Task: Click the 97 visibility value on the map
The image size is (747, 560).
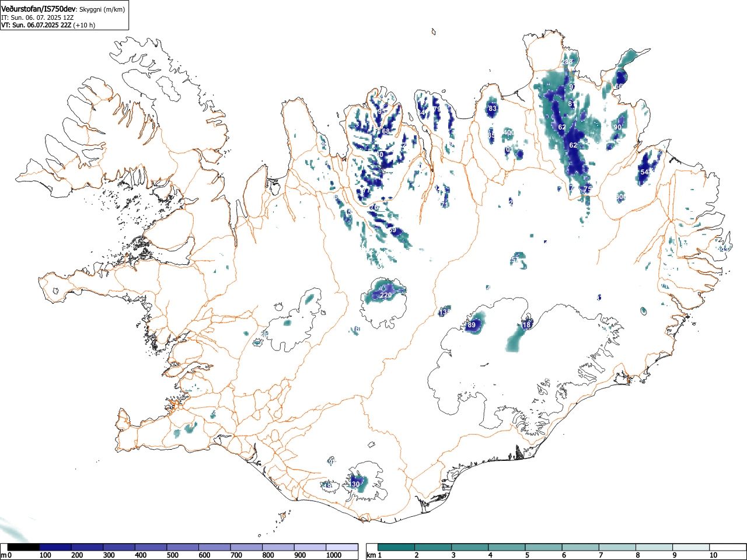Action: click(x=573, y=87)
